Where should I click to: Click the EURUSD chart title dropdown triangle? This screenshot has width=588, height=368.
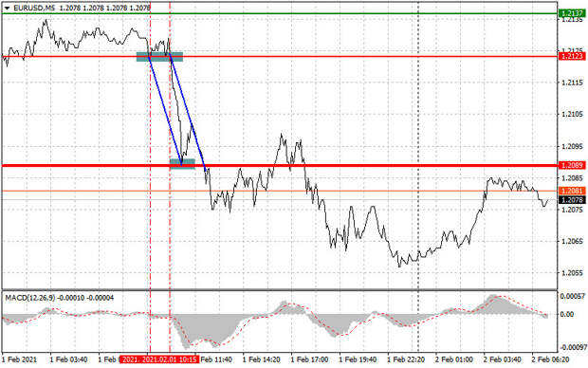point(7,8)
